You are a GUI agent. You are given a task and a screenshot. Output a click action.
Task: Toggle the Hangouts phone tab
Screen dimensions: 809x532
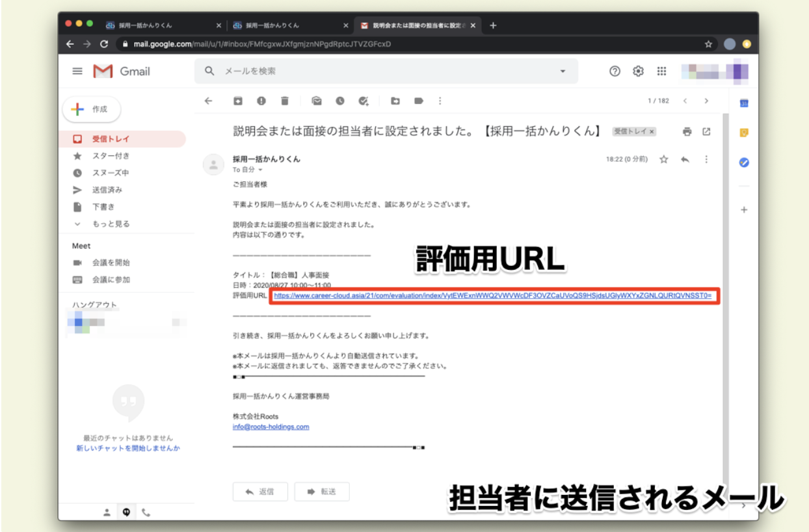(146, 512)
